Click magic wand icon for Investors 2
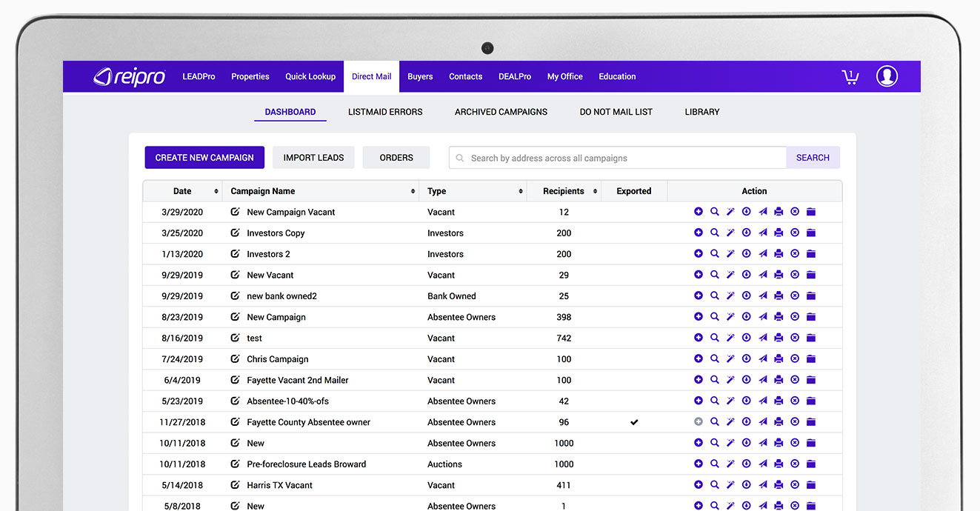The height and width of the screenshot is (511, 980). pos(730,254)
